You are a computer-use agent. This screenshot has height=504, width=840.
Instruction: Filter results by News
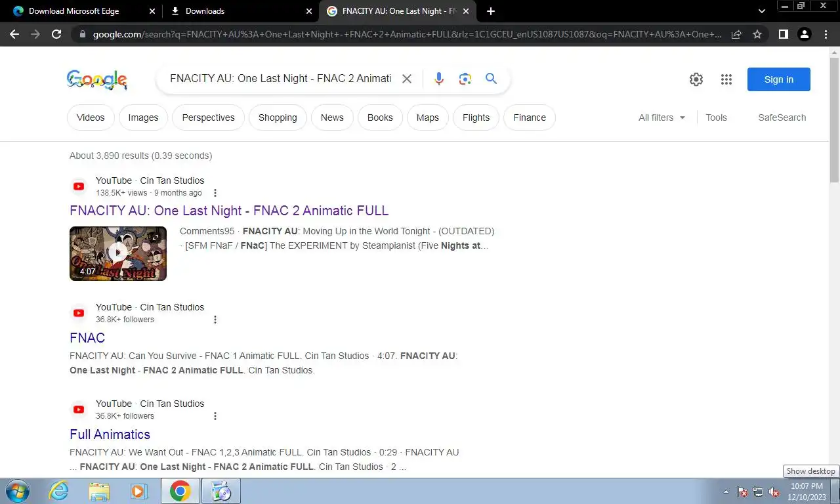tap(332, 117)
